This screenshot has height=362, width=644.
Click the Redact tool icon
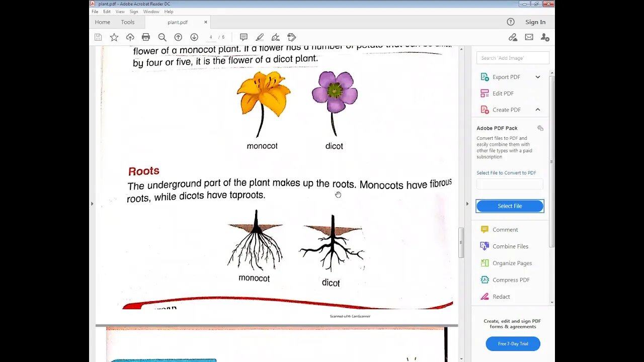(x=485, y=297)
